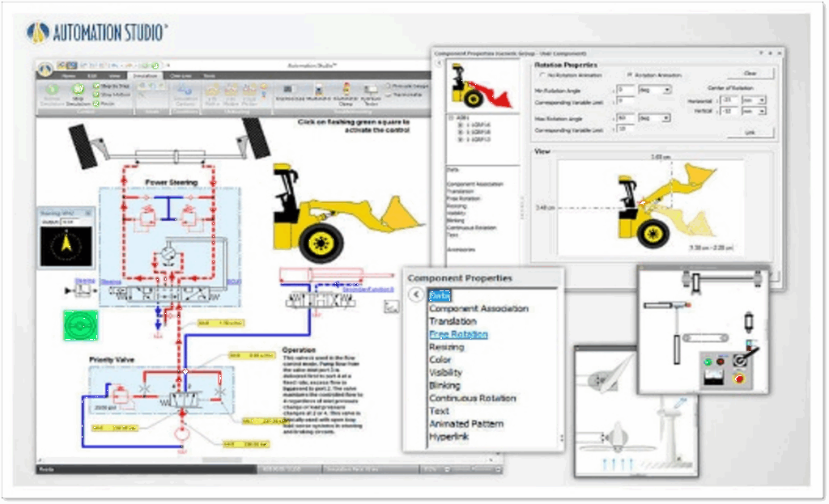Select the Rotation Animation radio button
829x504 pixels.
(629, 74)
